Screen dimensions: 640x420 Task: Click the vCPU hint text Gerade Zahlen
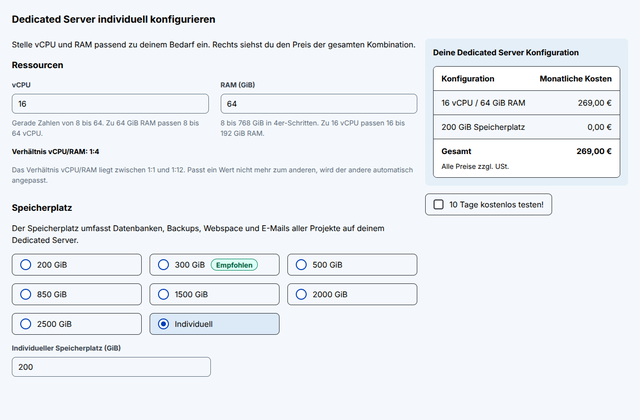(105, 128)
